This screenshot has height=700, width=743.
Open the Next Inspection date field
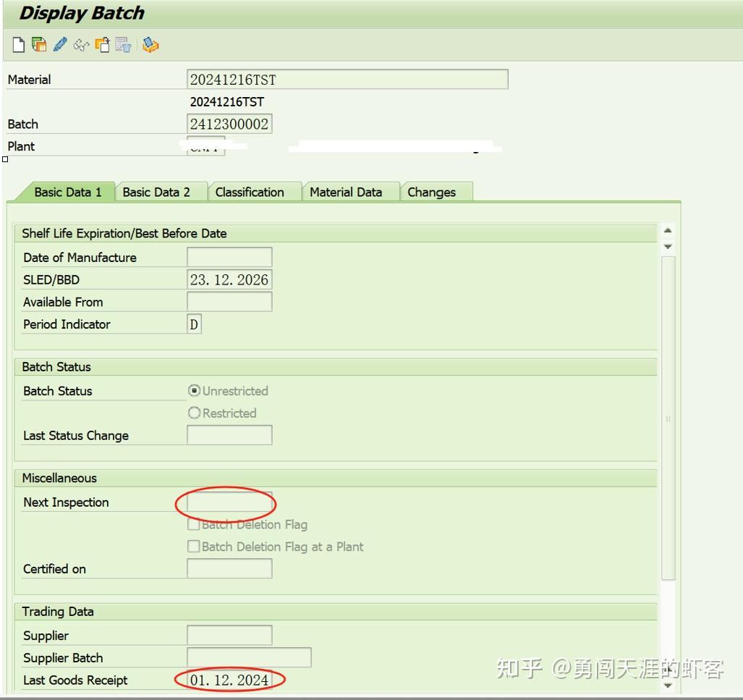pos(228,502)
